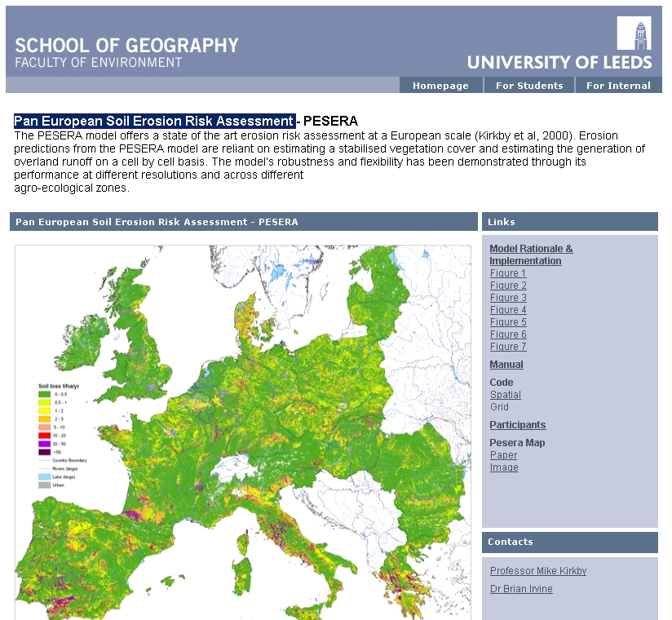Open the Figure 7 link
Image resolution: width=672 pixels, height=620 pixels.
[508, 347]
